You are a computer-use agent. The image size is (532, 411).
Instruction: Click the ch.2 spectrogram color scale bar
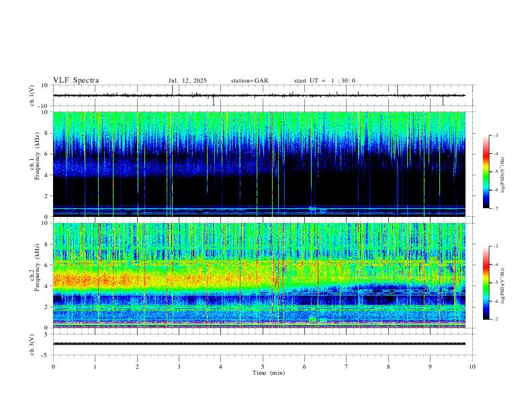(x=486, y=283)
